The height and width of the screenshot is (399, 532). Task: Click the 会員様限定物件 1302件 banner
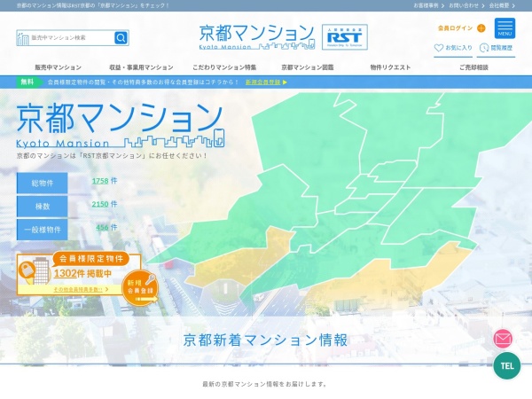79,273
